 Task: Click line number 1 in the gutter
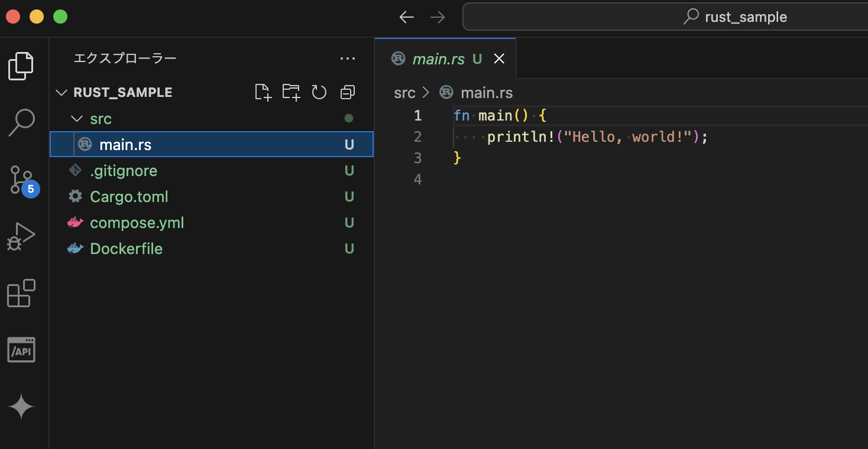(417, 115)
